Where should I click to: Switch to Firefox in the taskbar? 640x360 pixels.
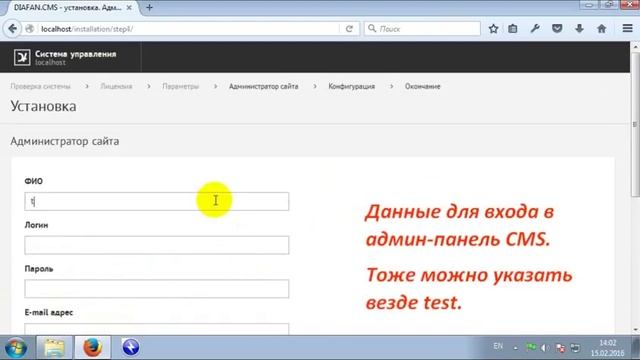pos(92,348)
